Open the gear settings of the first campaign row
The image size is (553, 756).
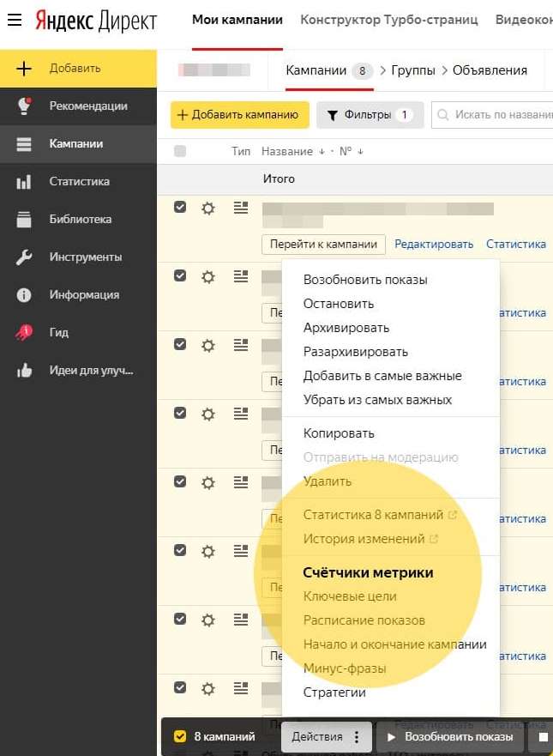click(x=208, y=209)
